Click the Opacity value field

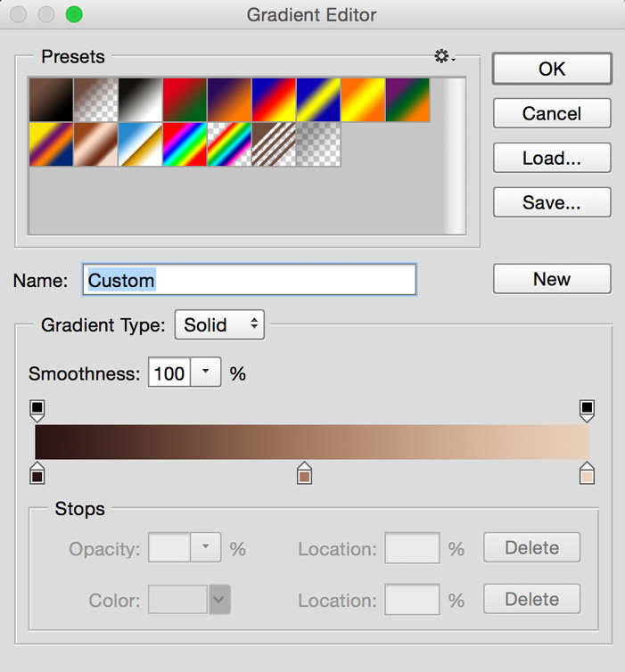(x=169, y=547)
